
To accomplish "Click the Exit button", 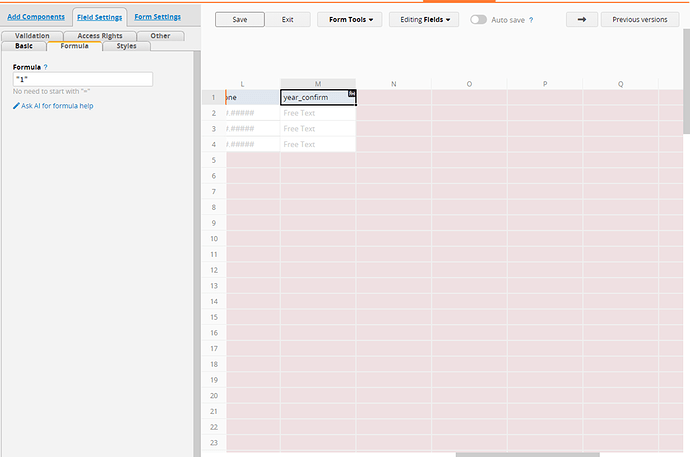I will pos(287,19).
